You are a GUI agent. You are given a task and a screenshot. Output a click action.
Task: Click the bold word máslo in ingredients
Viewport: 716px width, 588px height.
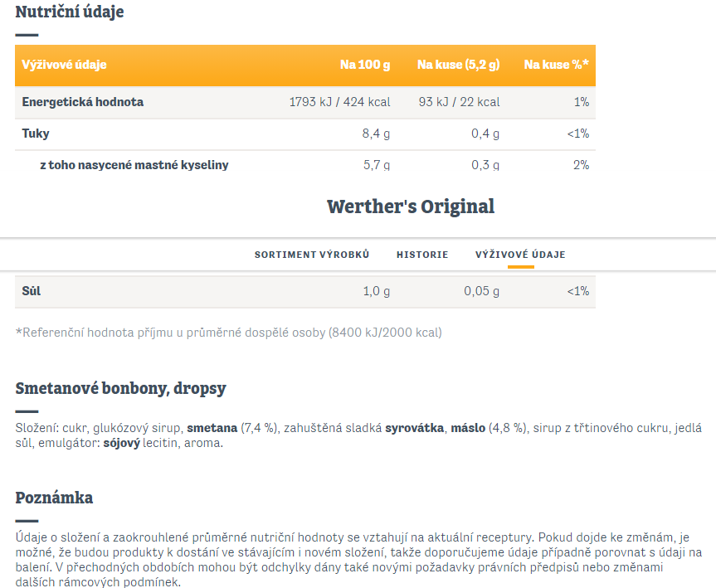[468, 428]
